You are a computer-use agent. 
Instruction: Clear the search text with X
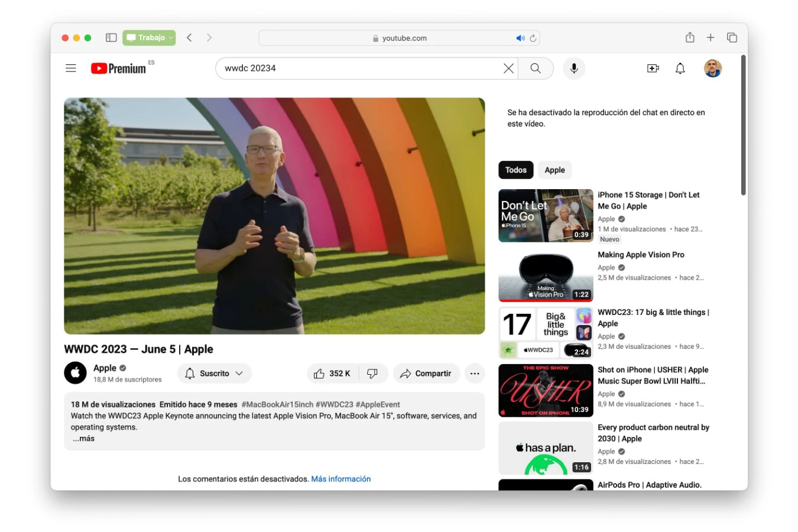pyautogui.click(x=508, y=69)
